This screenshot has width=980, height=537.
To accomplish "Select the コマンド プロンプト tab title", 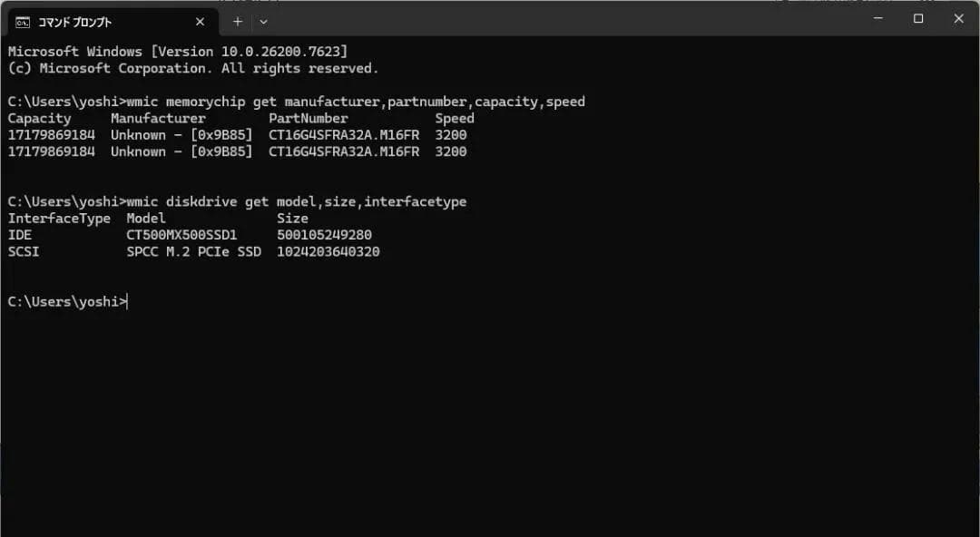I will click(74, 22).
